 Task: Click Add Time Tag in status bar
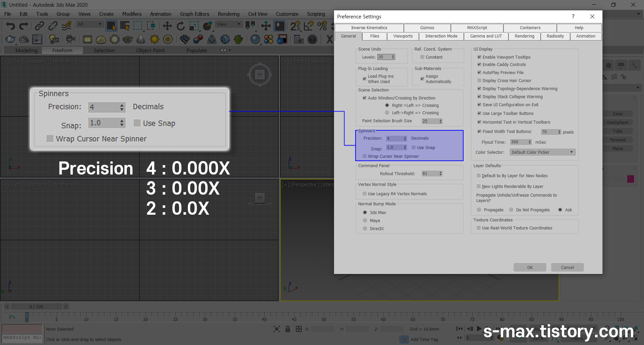click(424, 339)
